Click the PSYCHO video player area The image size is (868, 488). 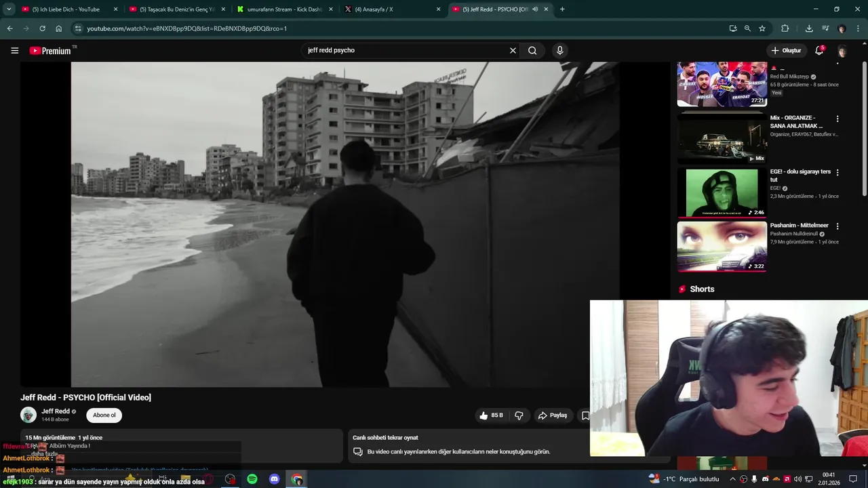(x=344, y=224)
